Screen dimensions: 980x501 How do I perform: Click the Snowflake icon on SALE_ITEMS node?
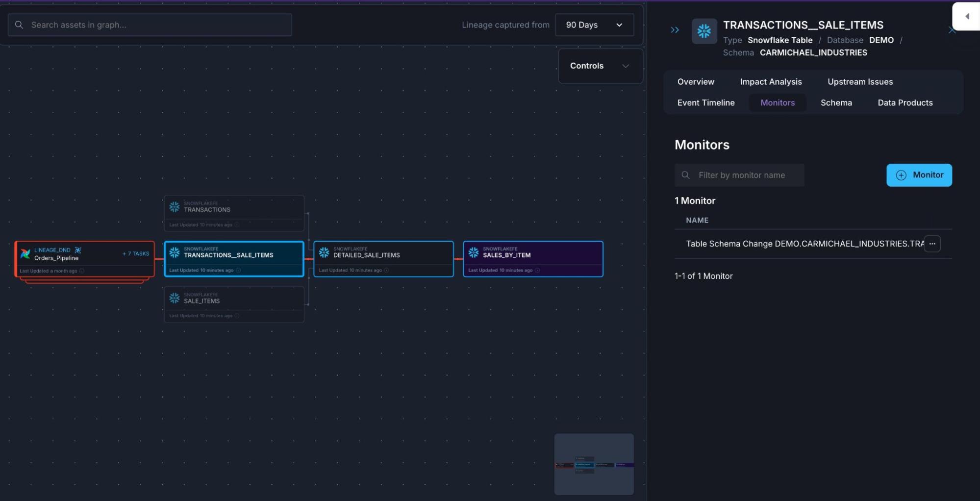click(175, 298)
